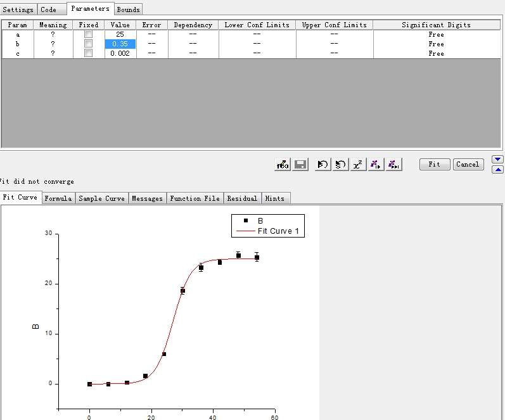This screenshot has height=420, width=505.
Task: Click the Error column header
Action: pos(151,25)
